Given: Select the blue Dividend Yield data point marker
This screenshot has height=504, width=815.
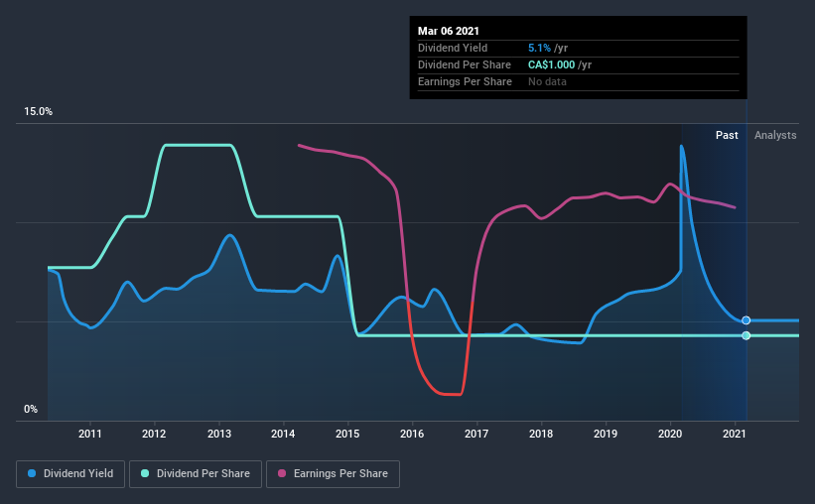Looking at the screenshot, I should click(746, 320).
